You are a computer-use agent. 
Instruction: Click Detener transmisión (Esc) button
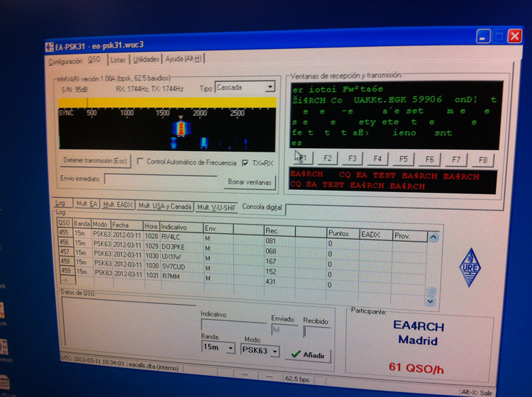click(95, 160)
